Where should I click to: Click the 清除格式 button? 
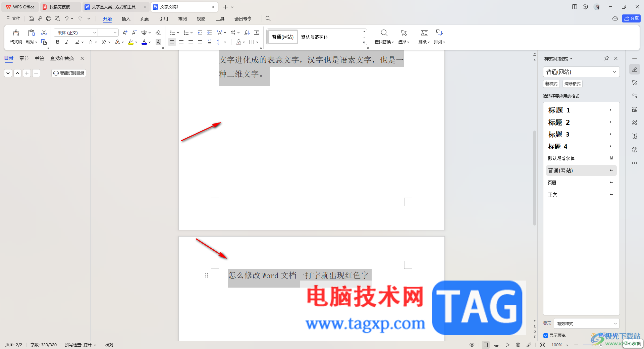[x=572, y=84]
